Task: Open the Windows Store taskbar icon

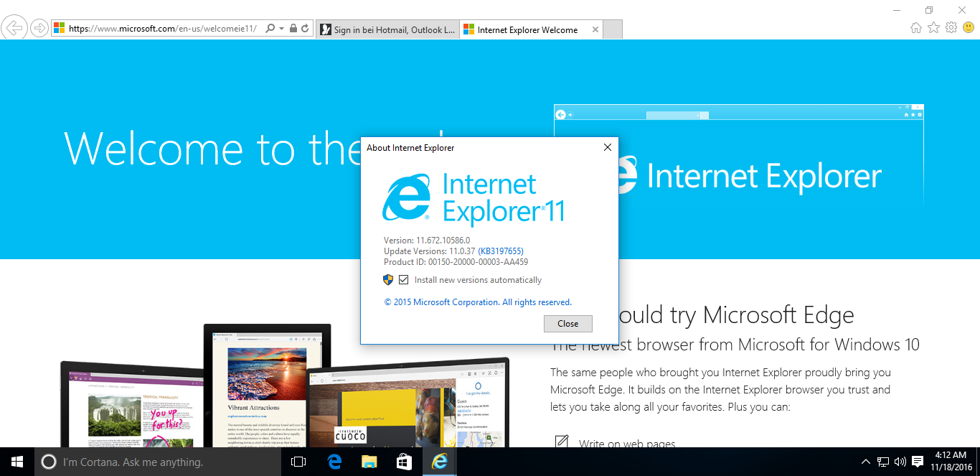Action: [x=404, y=462]
